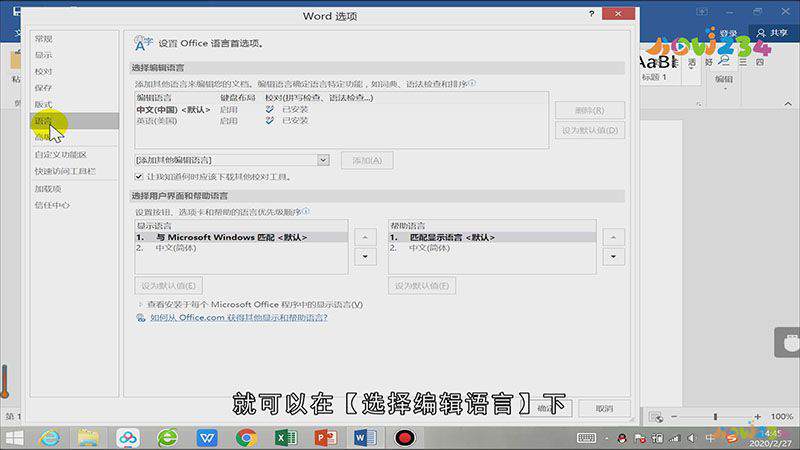Select 与 Microsoft Windows 匹配 display language
The image size is (800, 450).
click(241, 237)
